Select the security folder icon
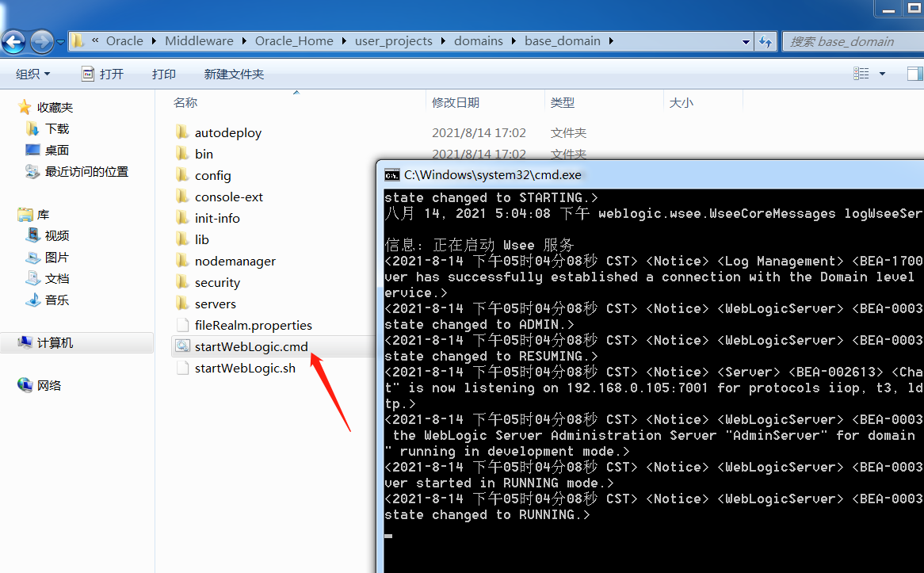 point(183,282)
